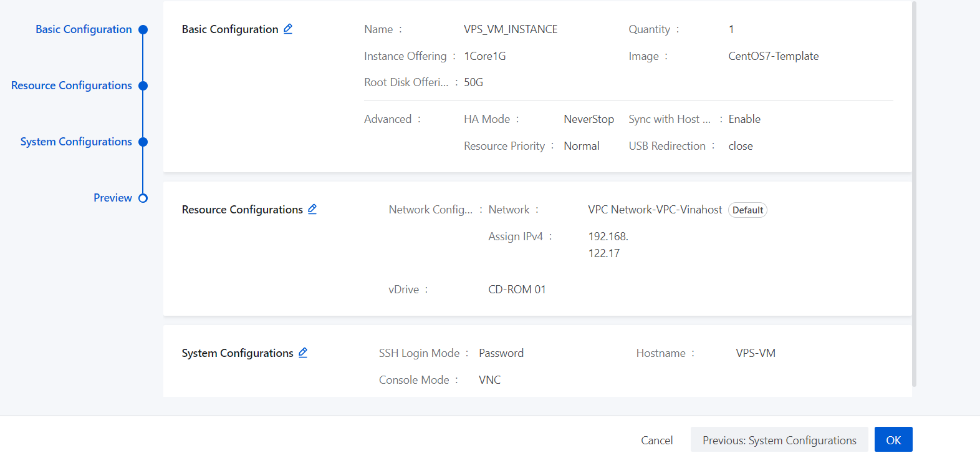Click edit pencil beside System Configurations heading
This screenshot has height=463, width=980.
(303, 353)
